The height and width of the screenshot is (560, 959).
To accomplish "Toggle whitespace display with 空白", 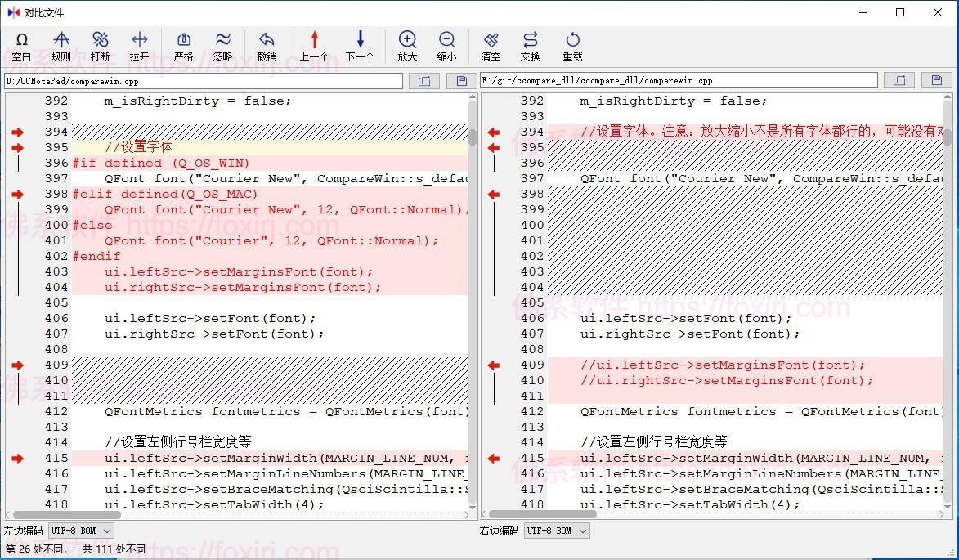I will click(x=22, y=45).
